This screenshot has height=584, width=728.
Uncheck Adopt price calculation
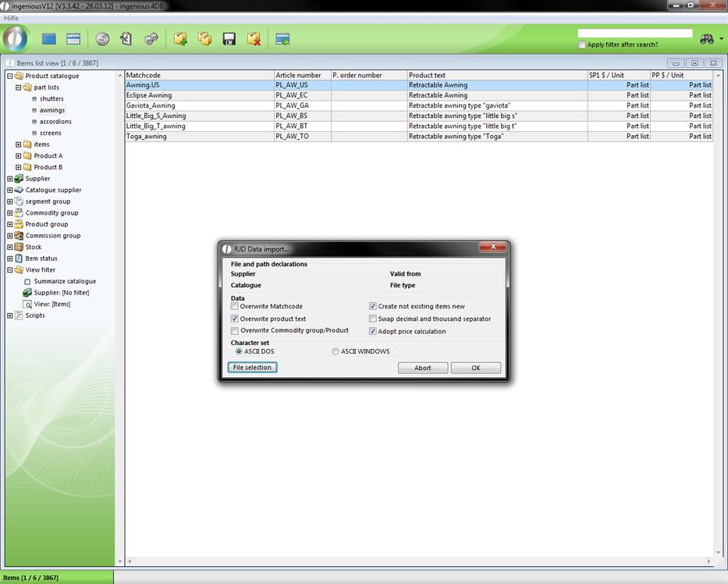(373, 332)
